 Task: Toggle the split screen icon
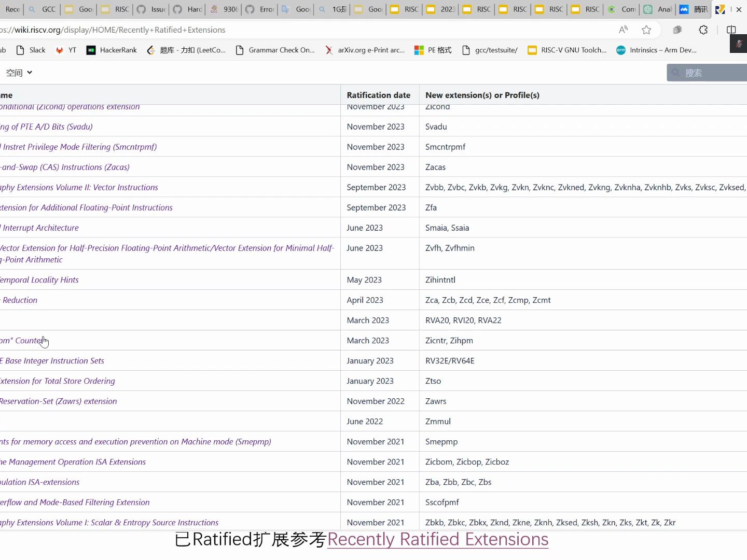pyautogui.click(x=731, y=30)
